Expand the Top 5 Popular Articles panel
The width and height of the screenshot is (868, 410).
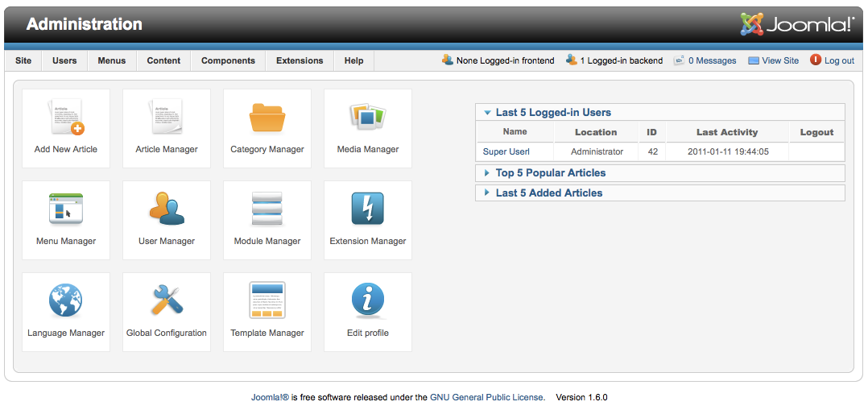pyautogui.click(x=660, y=173)
